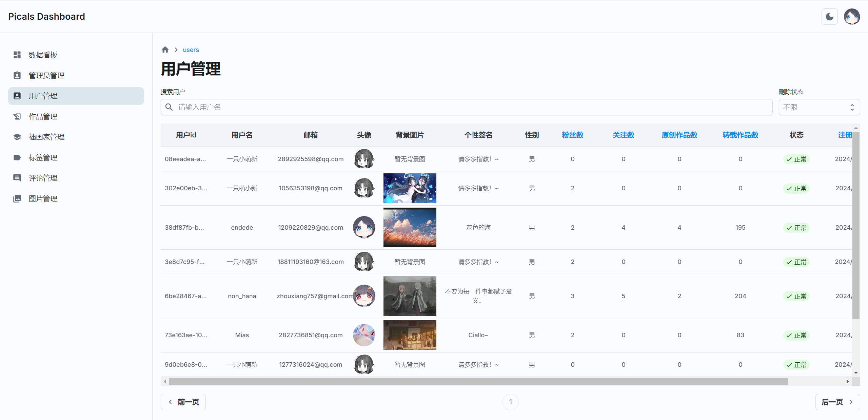Click email zhouxiang757@gmail.com
The image size is (868, 420).
[x=315, y=296]
